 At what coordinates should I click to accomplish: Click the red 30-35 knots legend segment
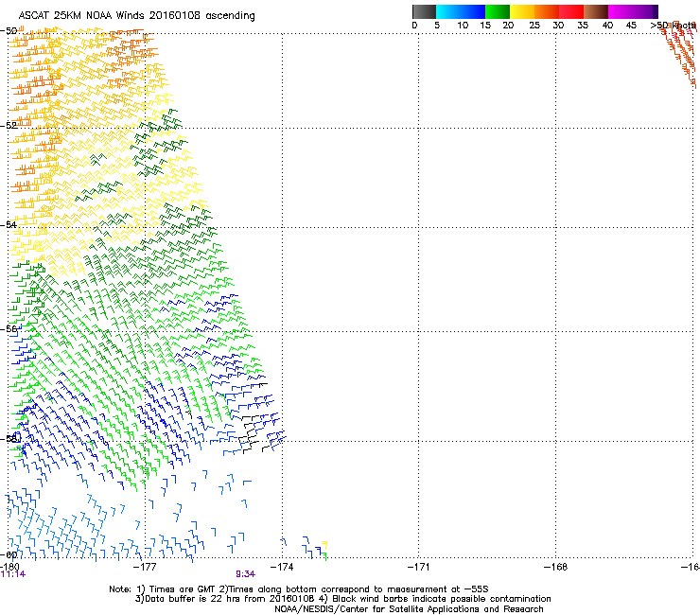click(571, 11)
